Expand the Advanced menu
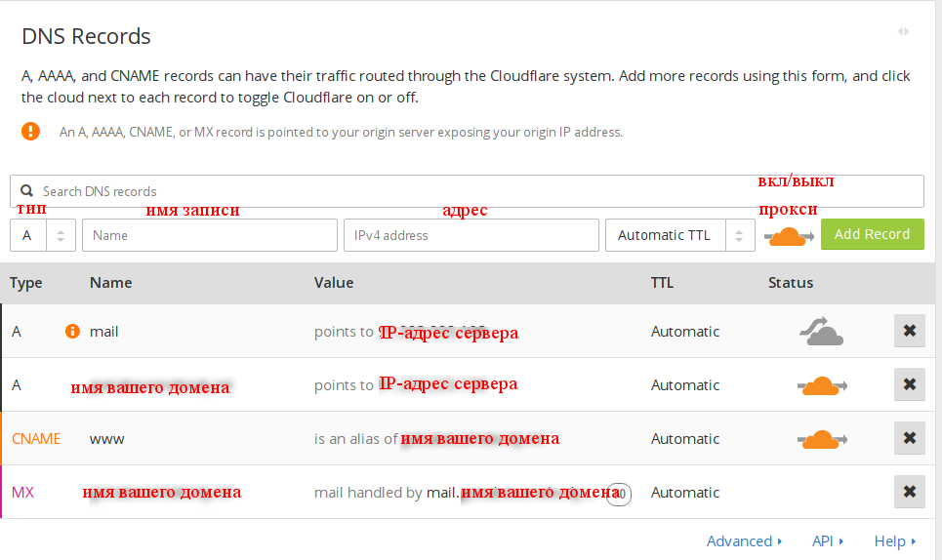Viewport: 942px width, 560px height. [745, 540]
